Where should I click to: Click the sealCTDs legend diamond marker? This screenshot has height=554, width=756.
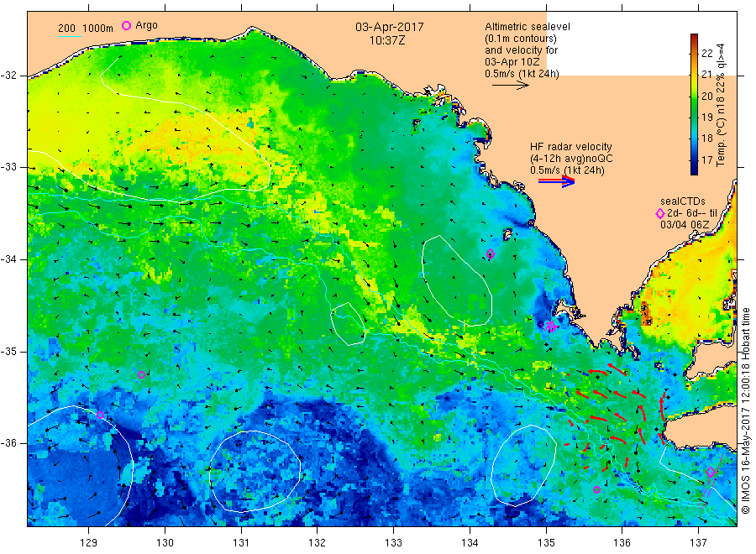click(x=660, y=213)
